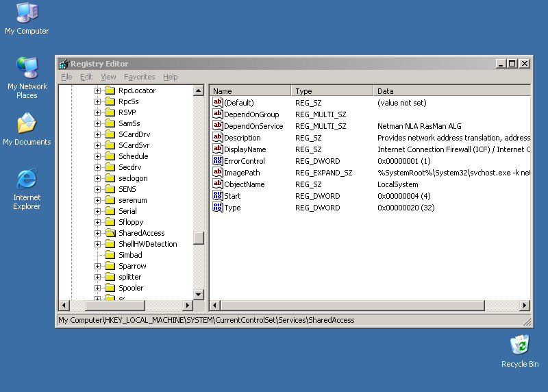548x392 pixels.
Task: Click the Description string value icon
Action: click(217, 138)
